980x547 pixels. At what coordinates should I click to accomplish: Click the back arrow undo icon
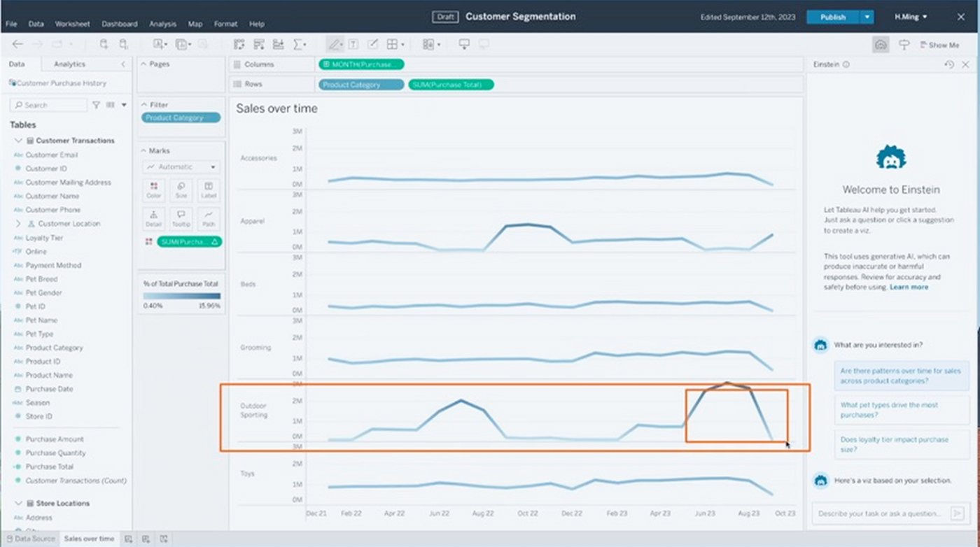pyautogui.click(x=17, y=45)
